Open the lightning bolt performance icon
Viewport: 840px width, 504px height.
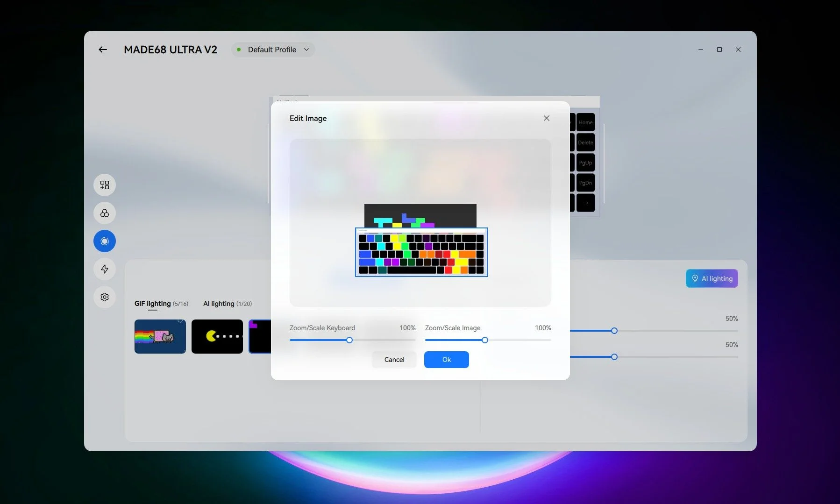[x=105, y=269]
